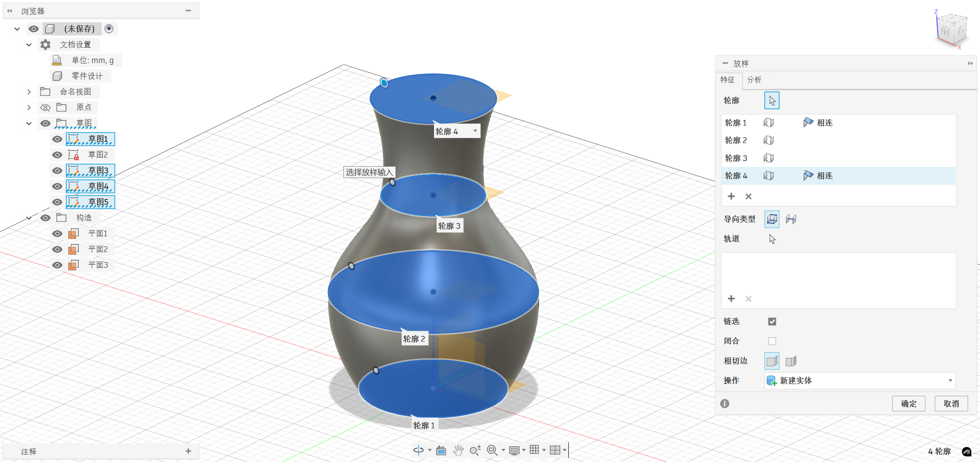The height and width of the screenshot is (462, 980).
Task: Click the Look At tool icon
Action: tap(441, 450)
